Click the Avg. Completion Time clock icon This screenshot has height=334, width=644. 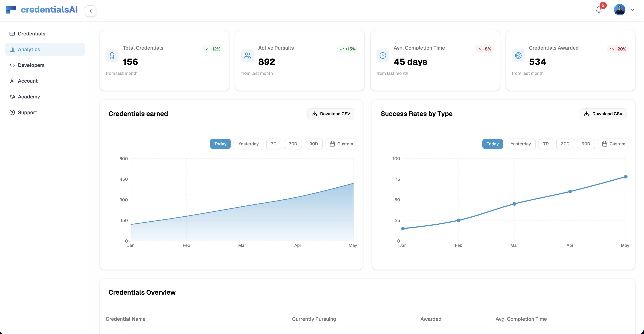pyautogui.click(x=383, y=55)
